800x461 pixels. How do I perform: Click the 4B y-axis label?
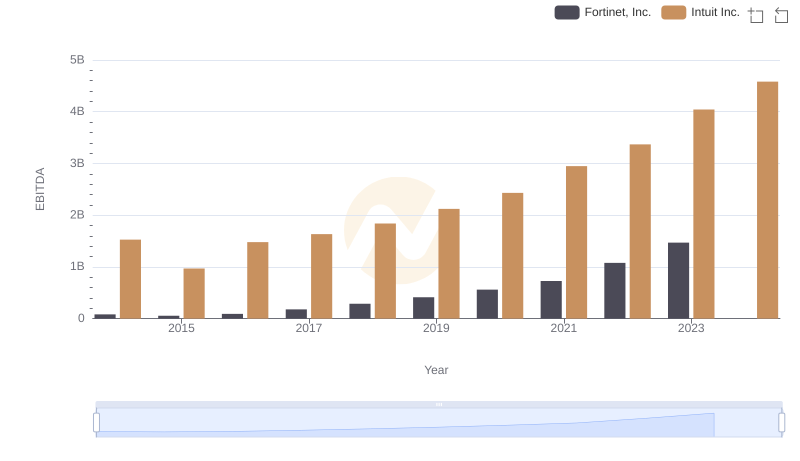77,111
